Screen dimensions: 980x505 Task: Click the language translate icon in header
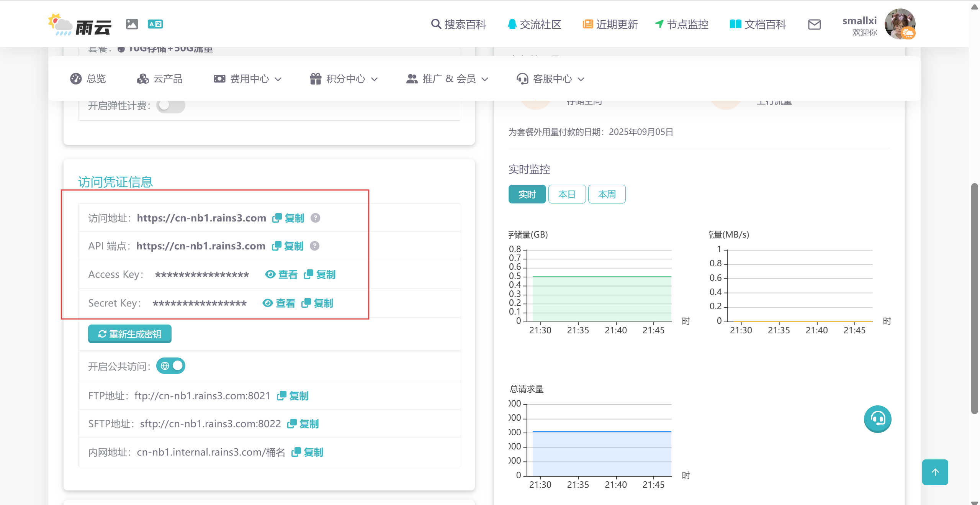coord(155,24)
